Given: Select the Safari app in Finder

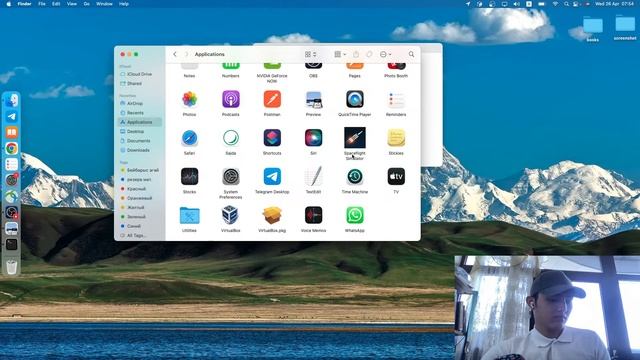Looking at the screenshot, I should pos(189,138).
